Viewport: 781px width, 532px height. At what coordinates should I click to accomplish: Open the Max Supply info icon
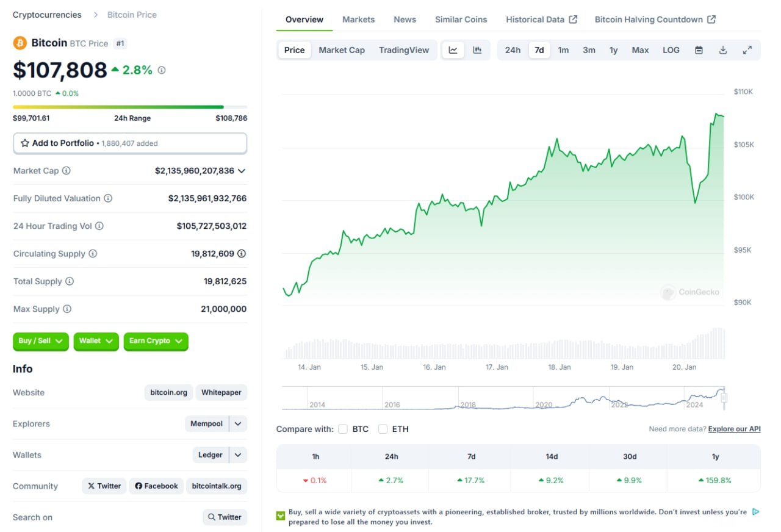pyautogui.click(x=67, y=309)
